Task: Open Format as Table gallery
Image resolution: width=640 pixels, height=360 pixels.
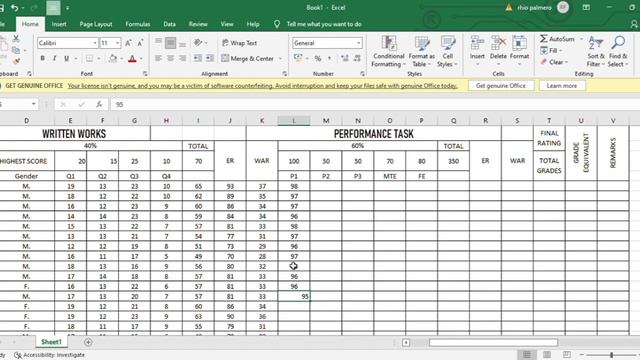Action: (421, 52)
